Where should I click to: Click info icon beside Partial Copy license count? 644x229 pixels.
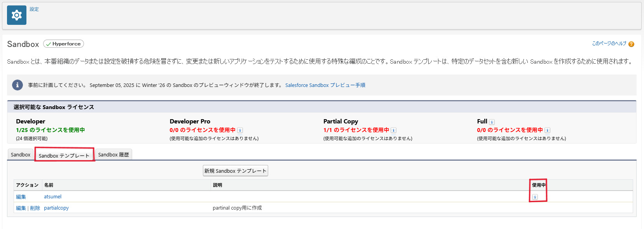pyautogui.click(x=393, y=130)
